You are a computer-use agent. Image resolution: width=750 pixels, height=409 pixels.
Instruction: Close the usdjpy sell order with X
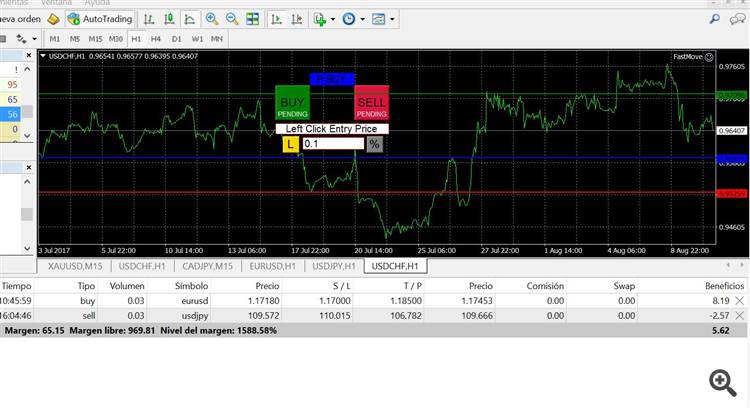(x=739, y=316)
